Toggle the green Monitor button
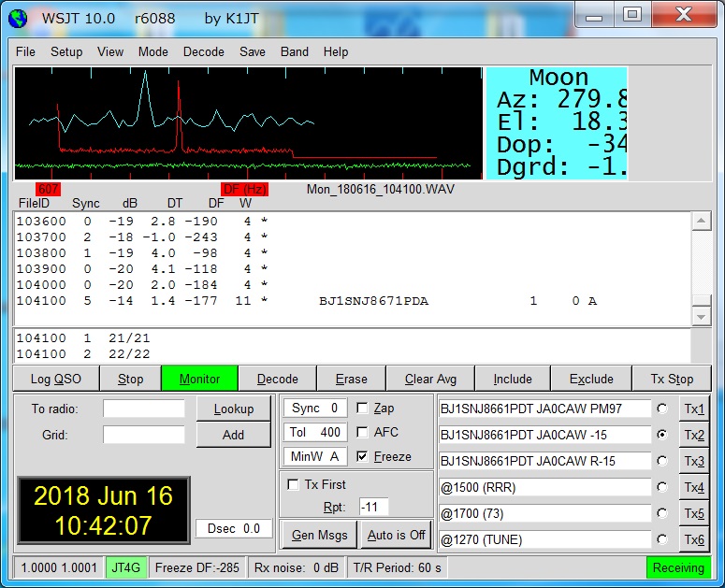This screenshot has width=725, height=588. coord(200,379)
